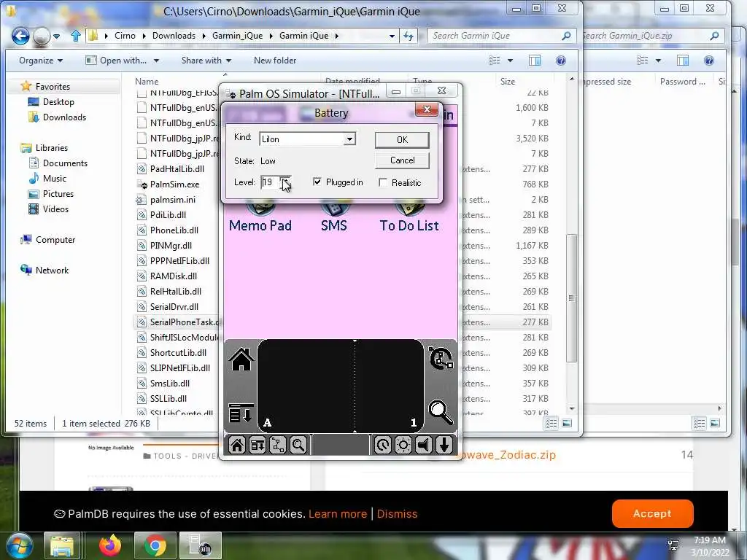Tap the down-arrow collapse button in status bar

444,446
